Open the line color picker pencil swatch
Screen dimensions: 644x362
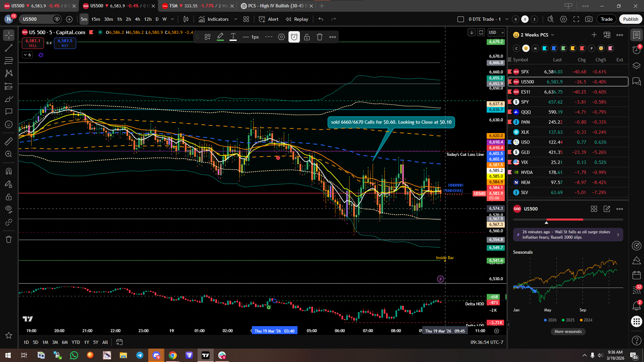pyautogui.click(x=220, y=37)
